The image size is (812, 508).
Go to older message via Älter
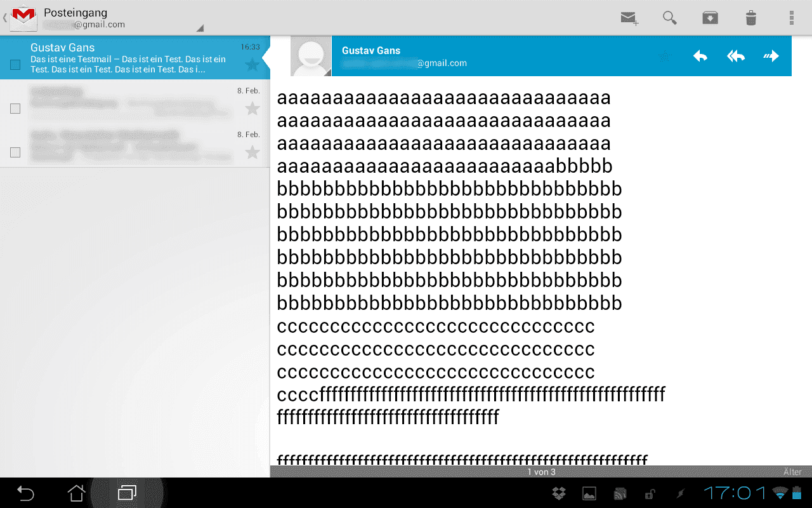tap(792, 472)
